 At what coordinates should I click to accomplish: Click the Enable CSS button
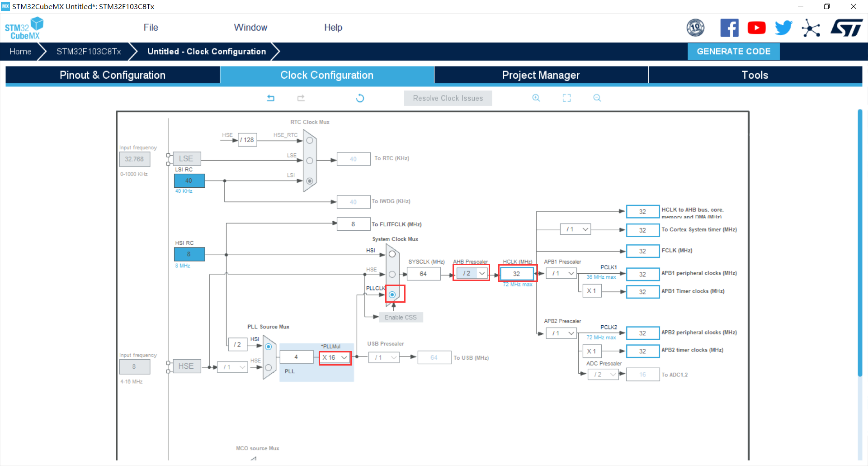(x=401, y=317)
